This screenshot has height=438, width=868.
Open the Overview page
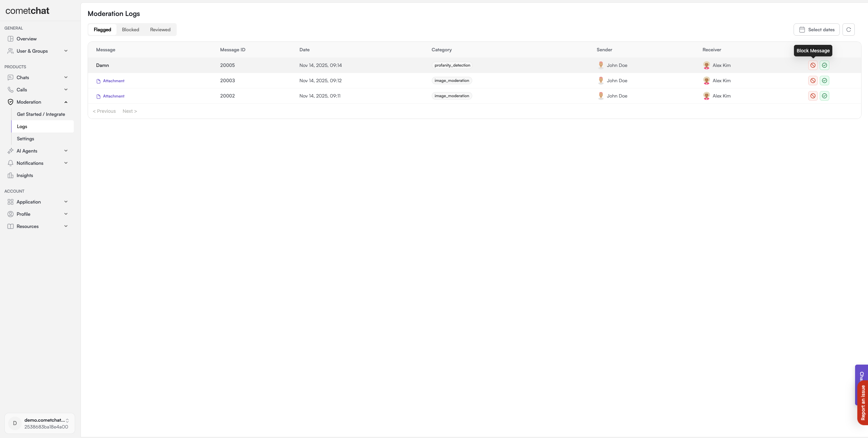tap(26, 39)
